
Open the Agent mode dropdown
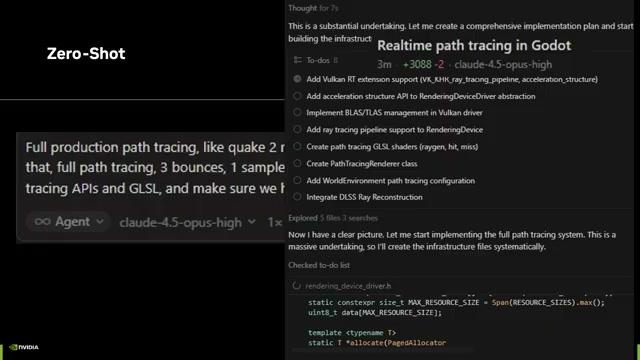pyautogui.click(x=68, y=222)
